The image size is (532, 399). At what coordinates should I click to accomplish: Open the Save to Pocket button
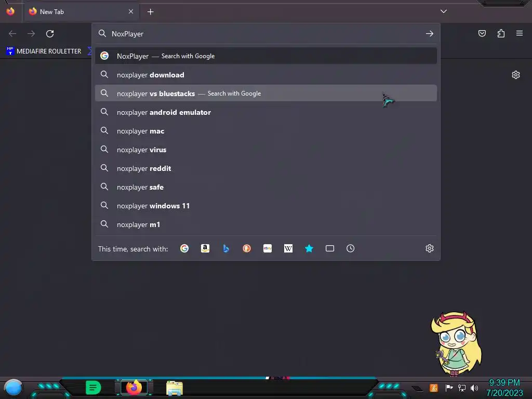482,33
